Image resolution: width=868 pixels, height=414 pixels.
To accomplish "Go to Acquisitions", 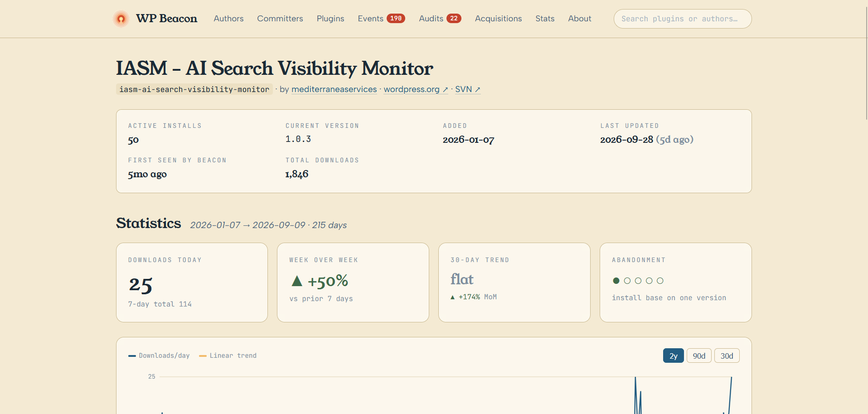I will 498,19.
